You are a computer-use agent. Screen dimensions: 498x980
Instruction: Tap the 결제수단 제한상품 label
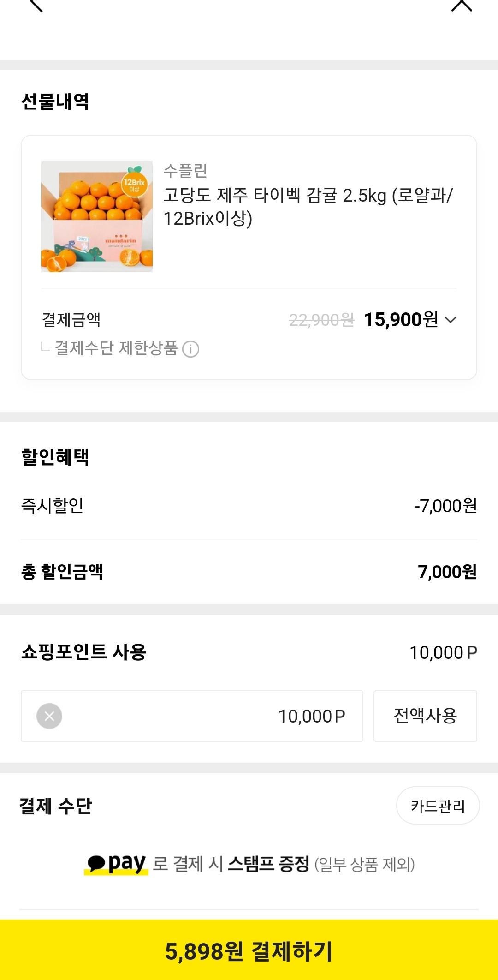116,348
